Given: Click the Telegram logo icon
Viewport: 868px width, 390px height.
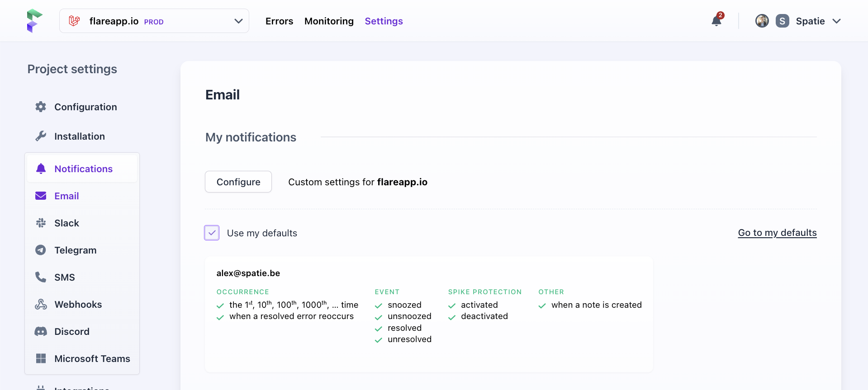Looking at the screenshot, I should tap(41, 250).
